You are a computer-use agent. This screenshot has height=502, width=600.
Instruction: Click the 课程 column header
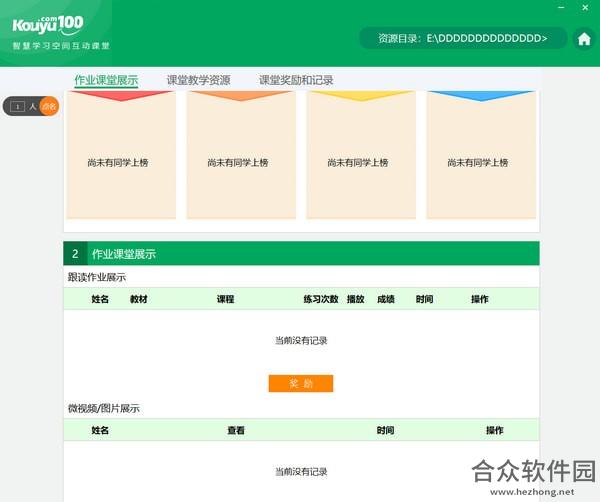pos(225,299)
